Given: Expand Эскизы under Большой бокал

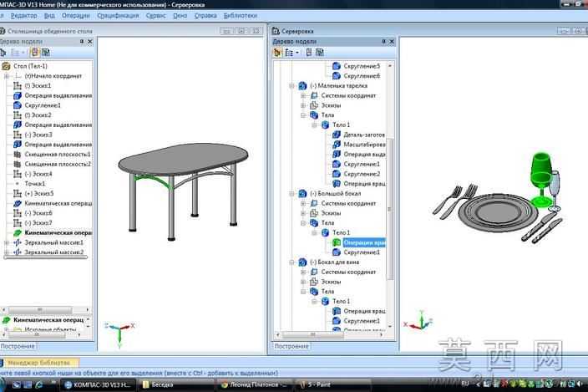Looking at the screenshot, I should pyautogui.click(x=303, y=213).
